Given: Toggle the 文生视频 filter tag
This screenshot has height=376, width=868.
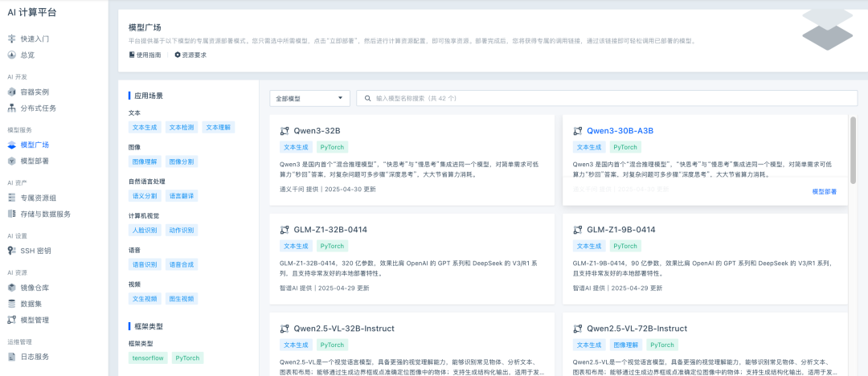Looking at the screenshot, I should click(x=145, y=299).
